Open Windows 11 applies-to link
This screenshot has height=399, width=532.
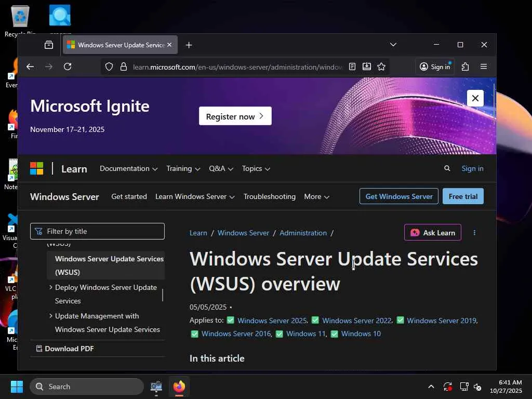306,334
